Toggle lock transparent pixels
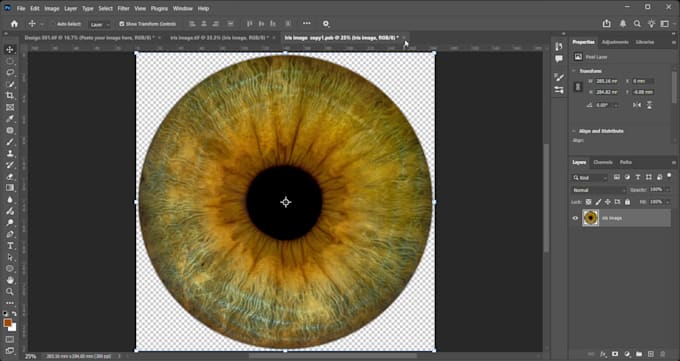This screenshot has height=361, width=680. (x=588, y=202)
